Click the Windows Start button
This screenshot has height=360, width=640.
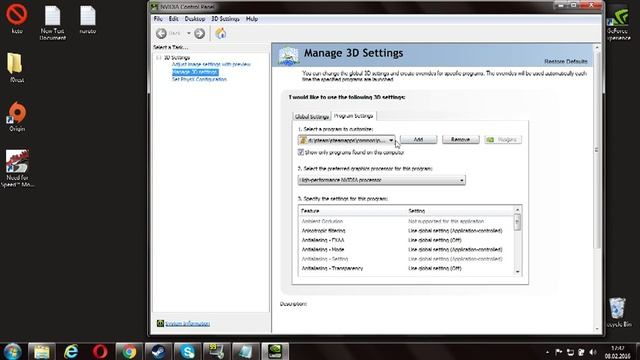pos(12,351)
